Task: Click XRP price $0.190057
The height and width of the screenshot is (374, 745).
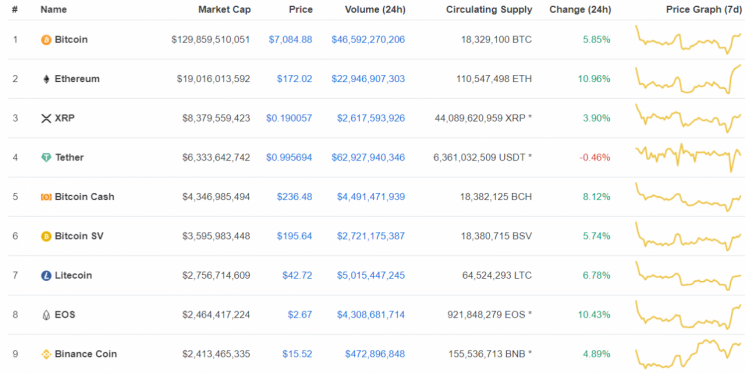Action: [x=289, y=118]
